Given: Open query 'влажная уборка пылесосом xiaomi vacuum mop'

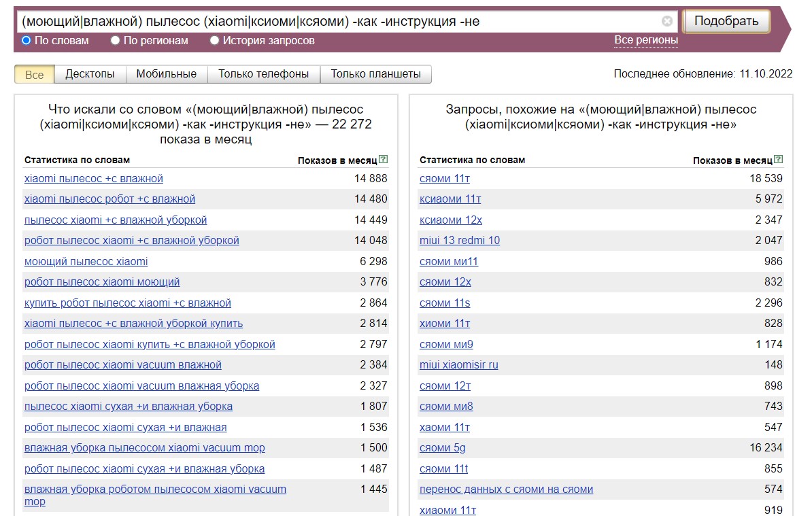Looking at the screenshot, I should pos(144,448).
